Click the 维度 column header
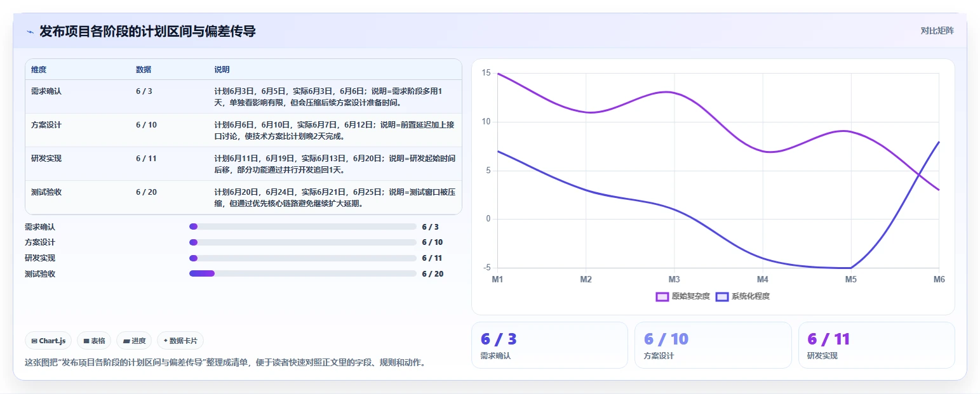 (39, 69)
